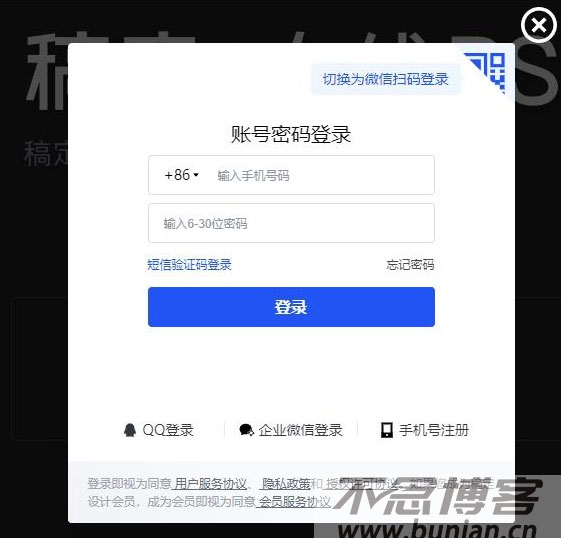561x538 pixels.
Task: Open the 会员服务协议 membership agreement link
Action: click(294, 502)
